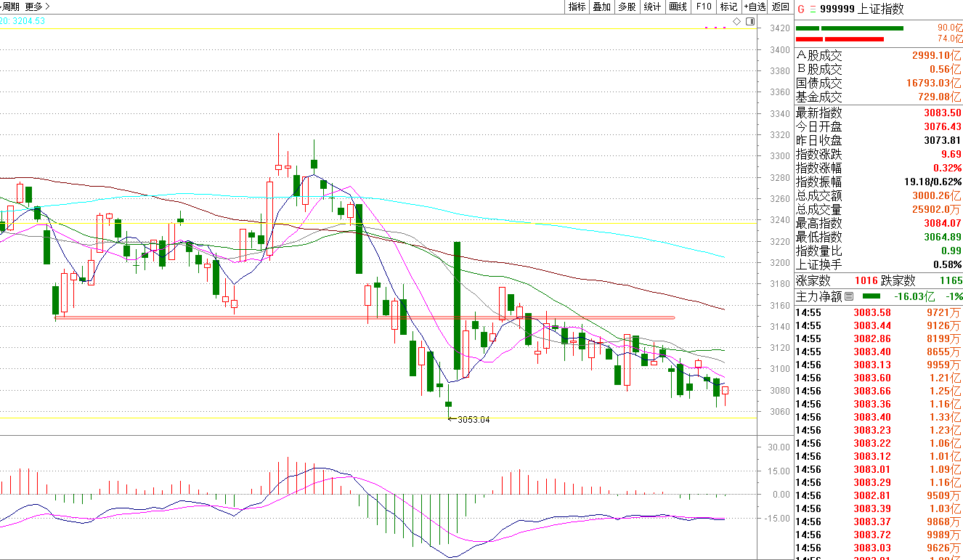
Task: Select the tick row with price 3083.66
Action: 879,391
